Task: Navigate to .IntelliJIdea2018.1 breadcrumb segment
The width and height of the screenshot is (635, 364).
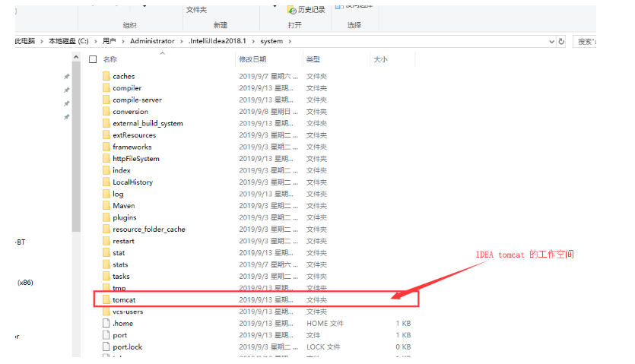Action: pyautogui.click(x=217, y=41)
